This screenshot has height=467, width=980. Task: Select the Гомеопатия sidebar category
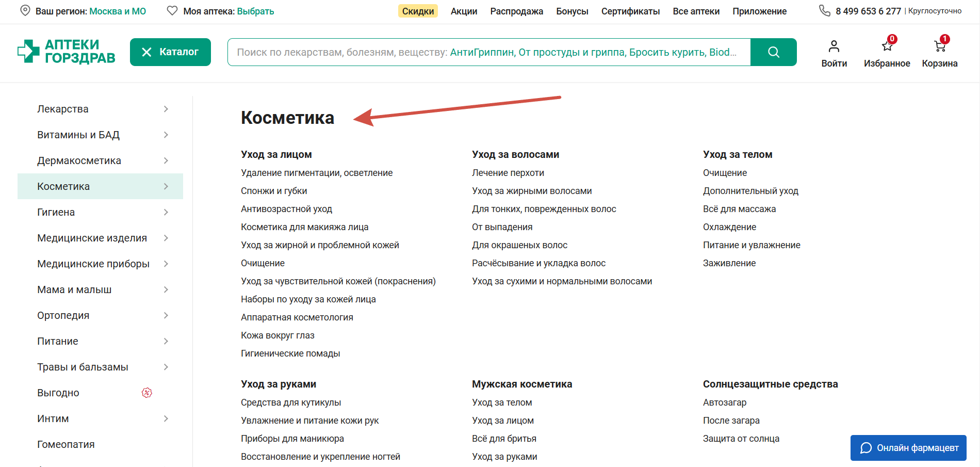[66, 444]
